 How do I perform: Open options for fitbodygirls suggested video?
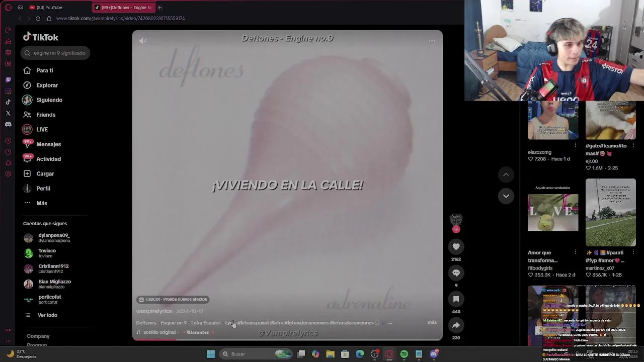click(576, 252)
